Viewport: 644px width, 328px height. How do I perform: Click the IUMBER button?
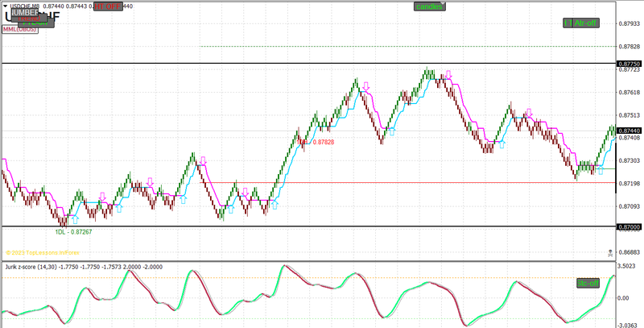click(x=25, y=13)
